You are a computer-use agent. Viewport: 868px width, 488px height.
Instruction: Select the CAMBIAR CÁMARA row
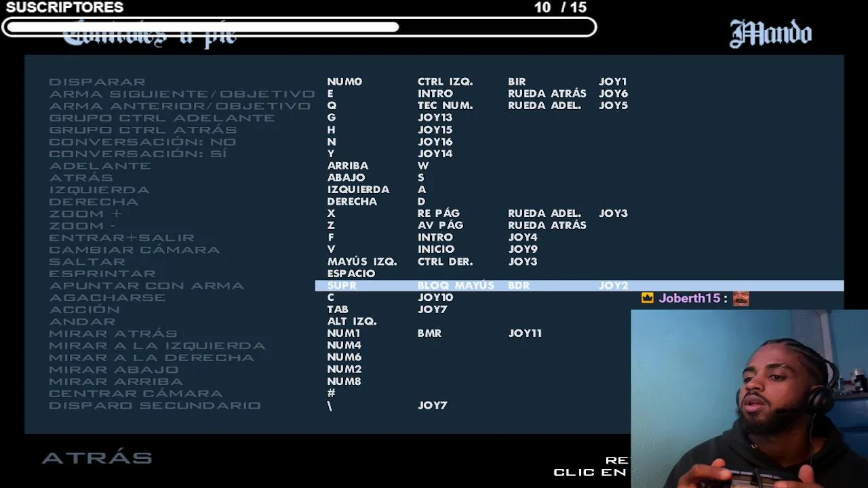pyautogui.click(x=134, y=249)
